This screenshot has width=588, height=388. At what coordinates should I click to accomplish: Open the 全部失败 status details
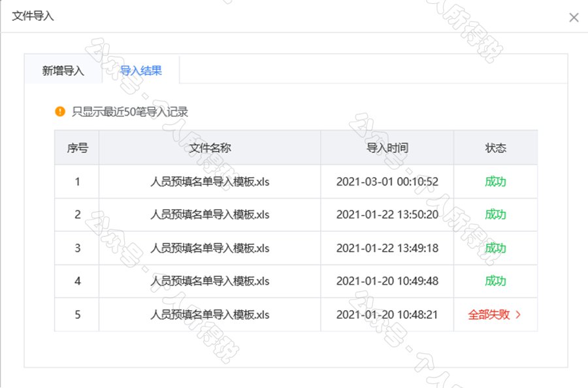489,315
